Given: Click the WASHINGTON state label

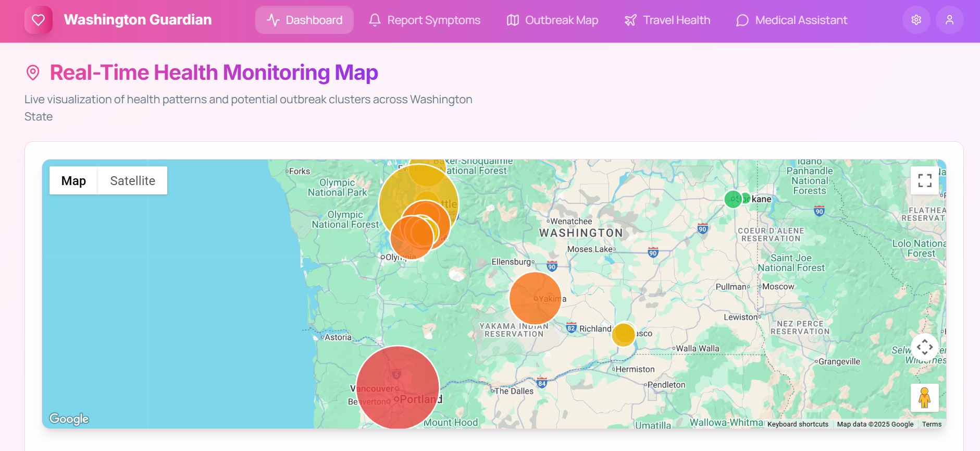Looking at the screenshot, I should click(581, 233).
